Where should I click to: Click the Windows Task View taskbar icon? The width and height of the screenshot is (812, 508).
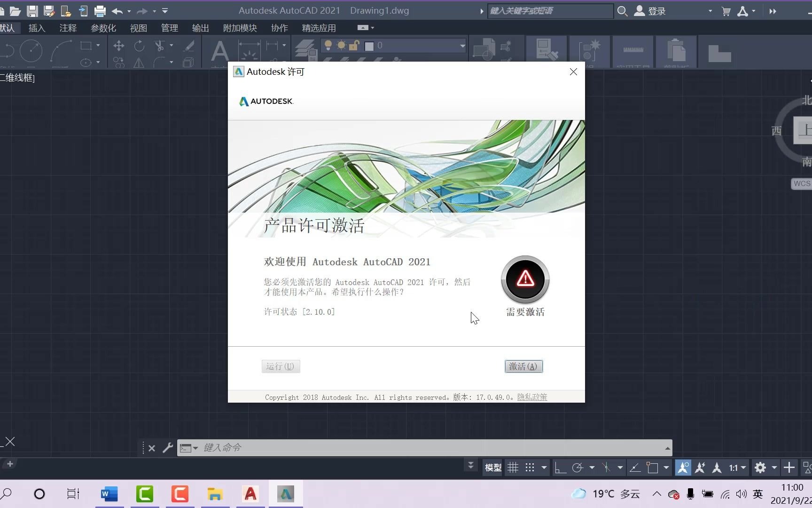tap(73, 494)
